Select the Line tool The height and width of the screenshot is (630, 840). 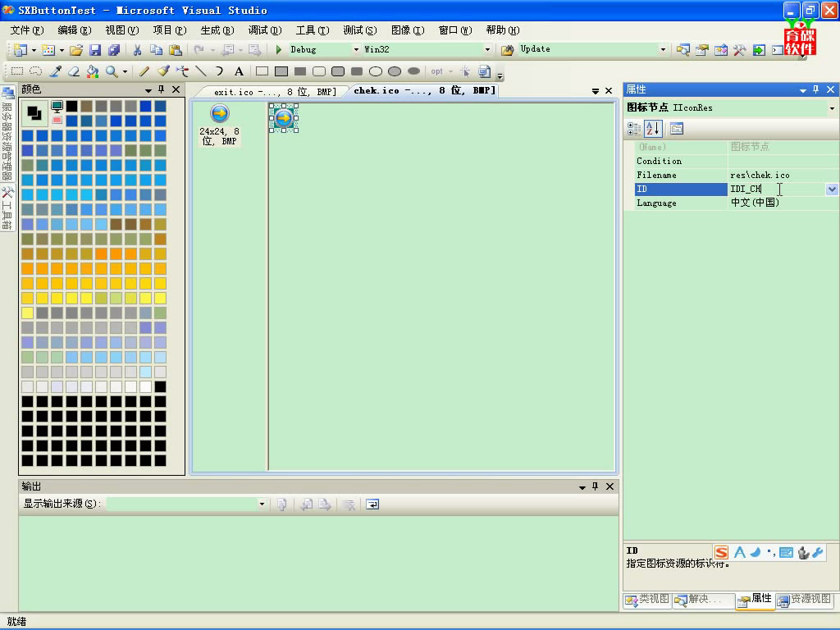[201, 71]
